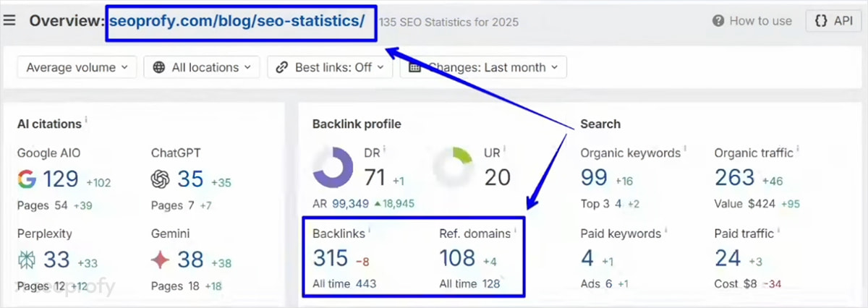
Task: Click the UR donut chart
Action: click(x=453, y=167)
